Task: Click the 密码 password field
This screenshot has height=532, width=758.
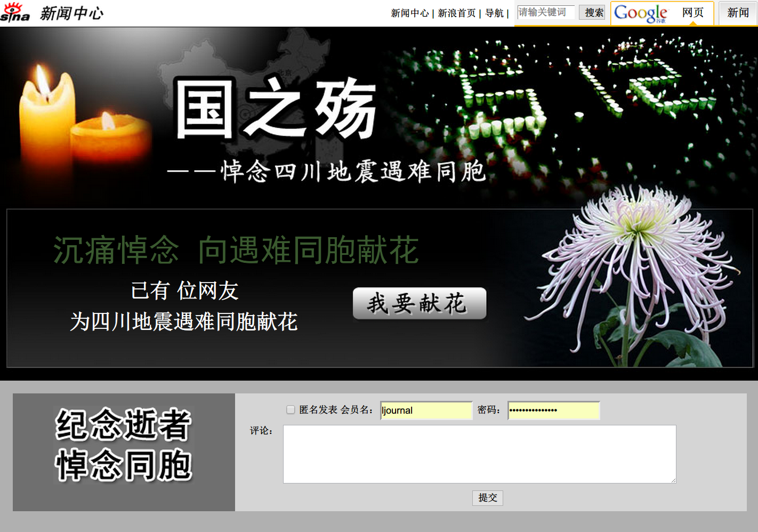Action: [x=553, y=410]
